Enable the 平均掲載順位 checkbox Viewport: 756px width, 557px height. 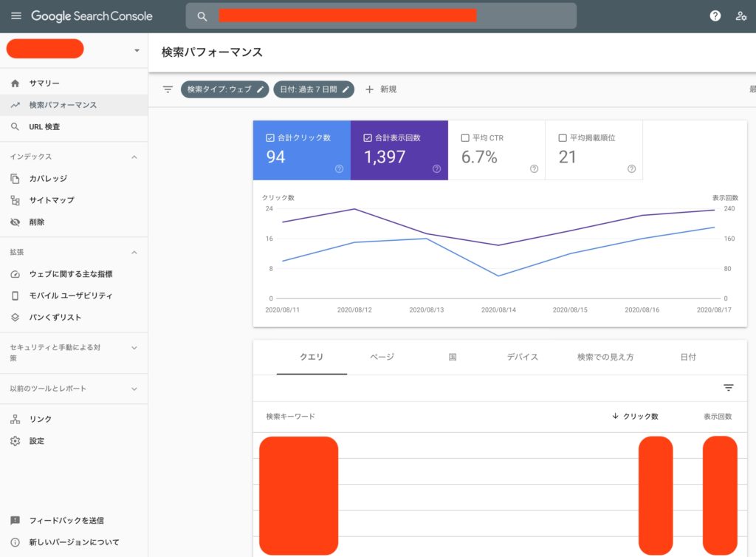coord(563,138)
